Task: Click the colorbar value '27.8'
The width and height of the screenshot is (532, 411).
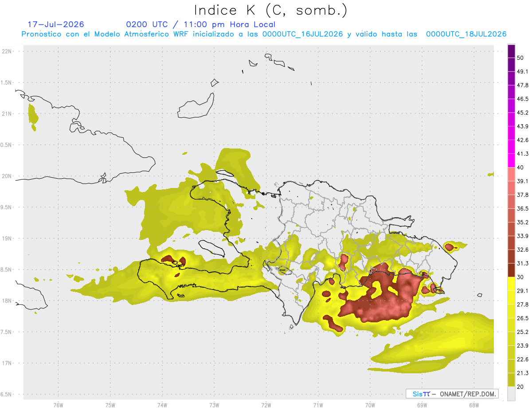Action: coord(522,305)
